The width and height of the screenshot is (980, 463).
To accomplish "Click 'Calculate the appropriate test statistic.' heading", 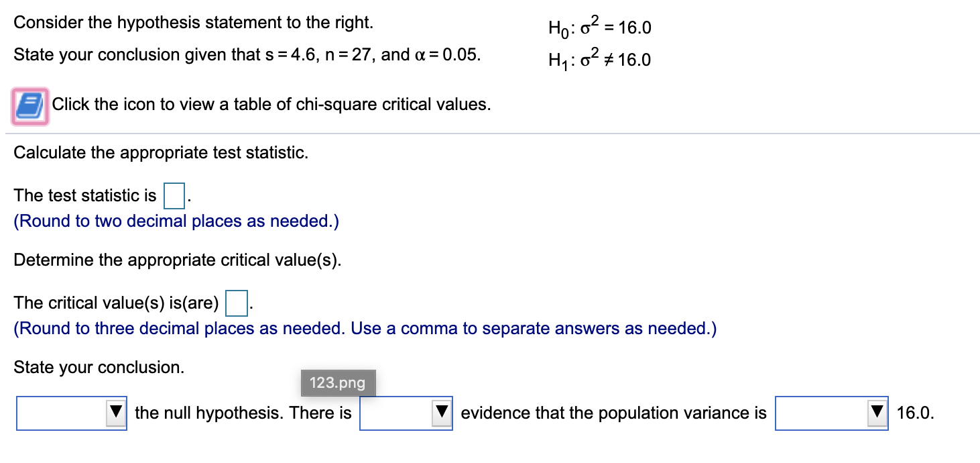I will [161, 152].
